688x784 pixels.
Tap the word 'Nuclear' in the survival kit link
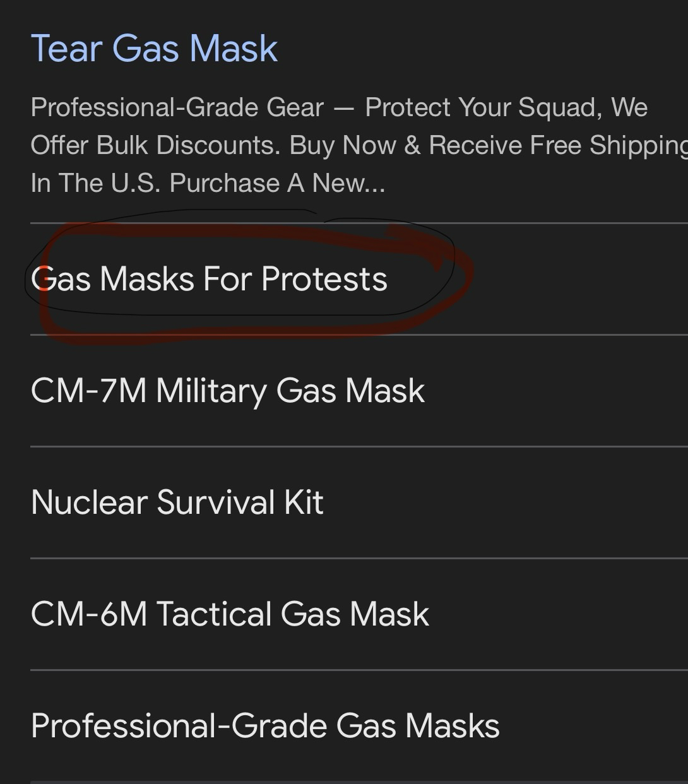(89, 502)
